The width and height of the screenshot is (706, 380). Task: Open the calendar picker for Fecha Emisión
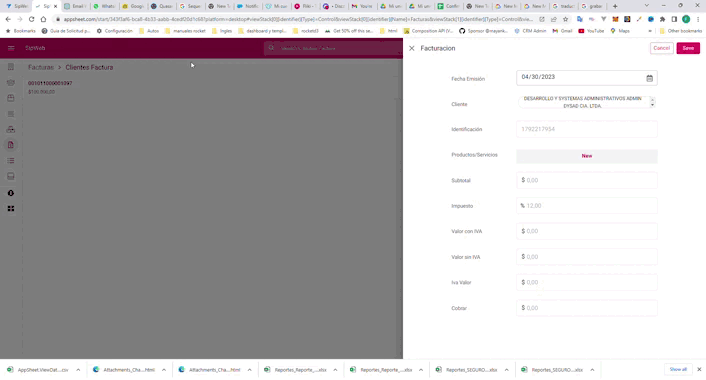649,78
